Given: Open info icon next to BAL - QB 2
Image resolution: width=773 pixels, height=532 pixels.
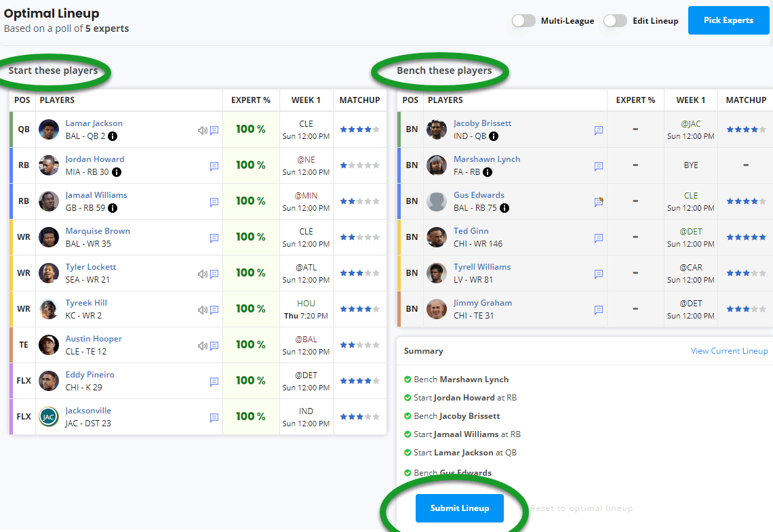Looking at the screenshot, I should click(x=113, y=136).
